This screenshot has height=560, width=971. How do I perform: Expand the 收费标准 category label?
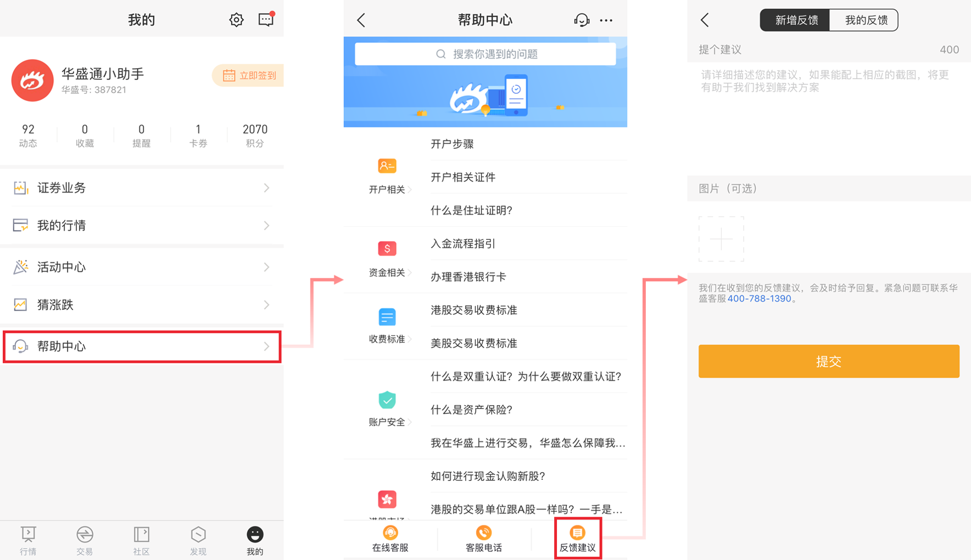tap(389, 339)
